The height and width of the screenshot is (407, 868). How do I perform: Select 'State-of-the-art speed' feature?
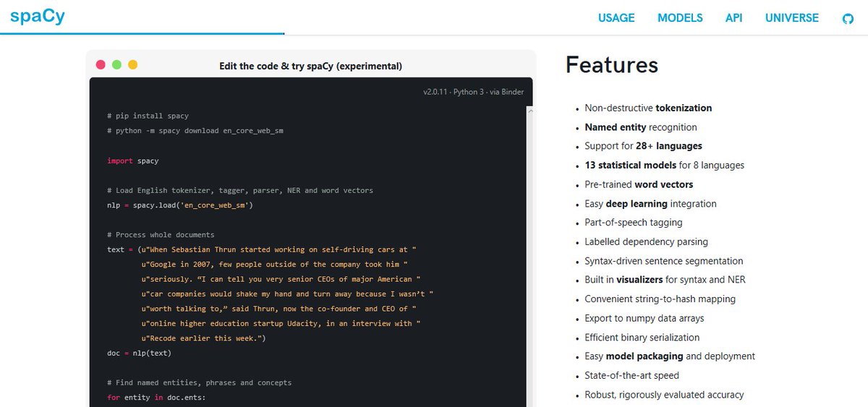[631, 376]
